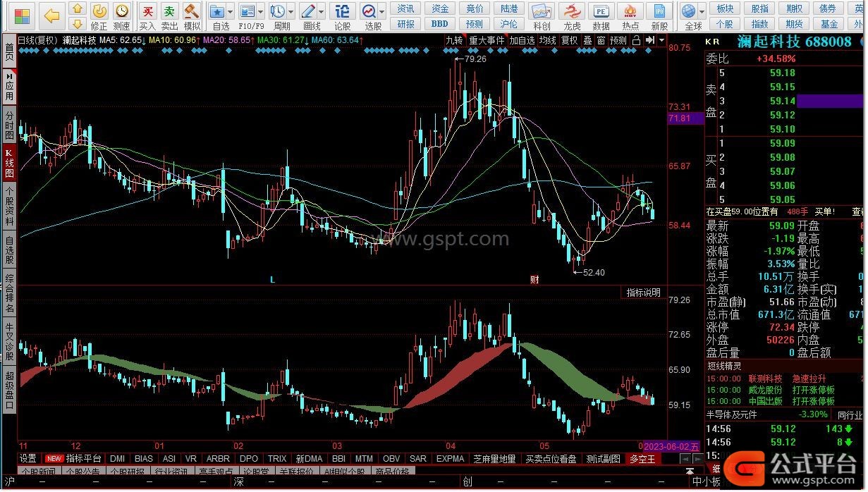
Task: Expand the F10/F9 dropdown arrow
Action: click(261, 11)
